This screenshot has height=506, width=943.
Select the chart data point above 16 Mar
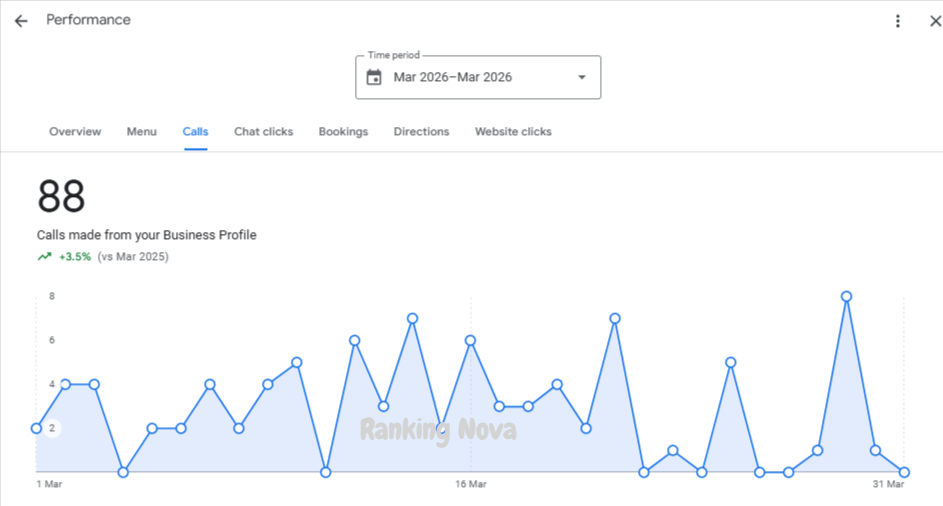click(470, 341)
